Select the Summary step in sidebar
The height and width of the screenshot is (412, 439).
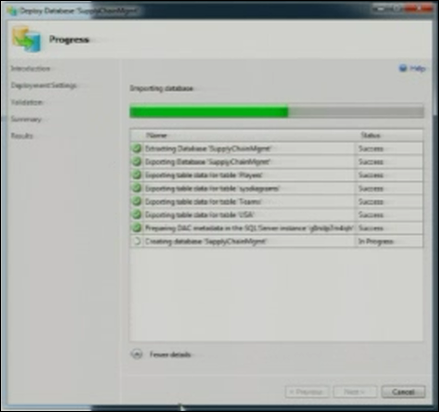[26, 119]
